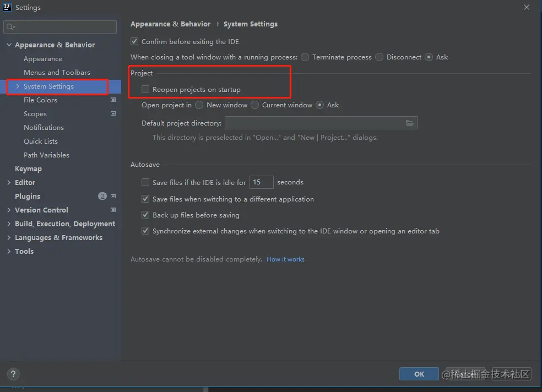Click the OK button
Viewport: 542px width, 392px height.
point(419,374)
